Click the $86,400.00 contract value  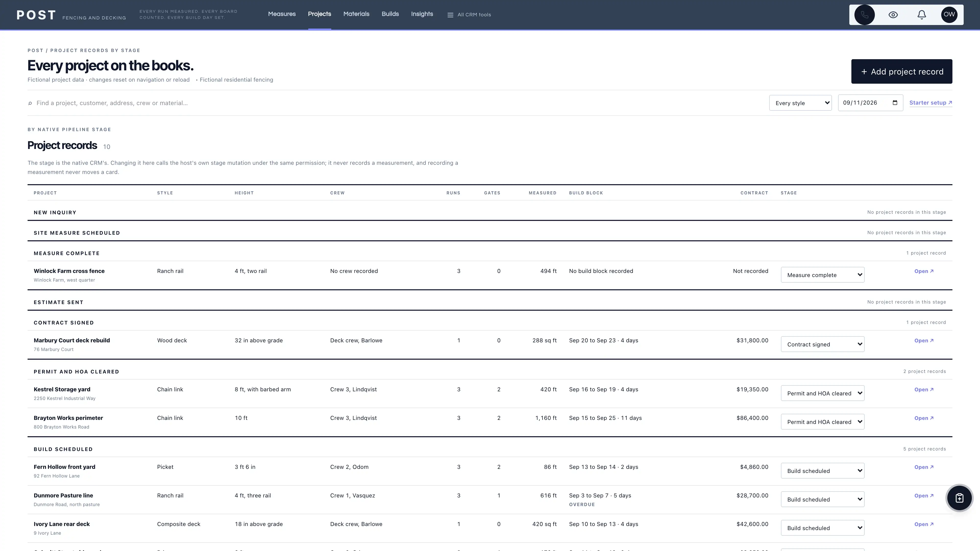tap(752, 418)
